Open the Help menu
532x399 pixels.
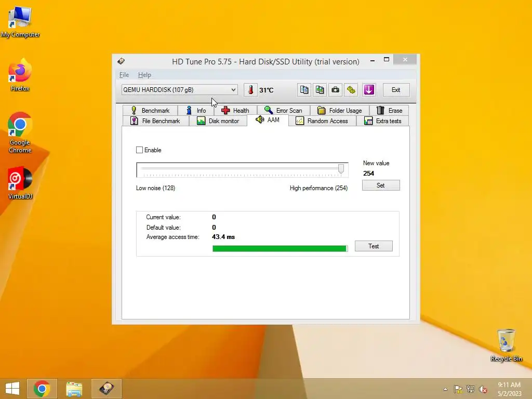pos(144,75)
